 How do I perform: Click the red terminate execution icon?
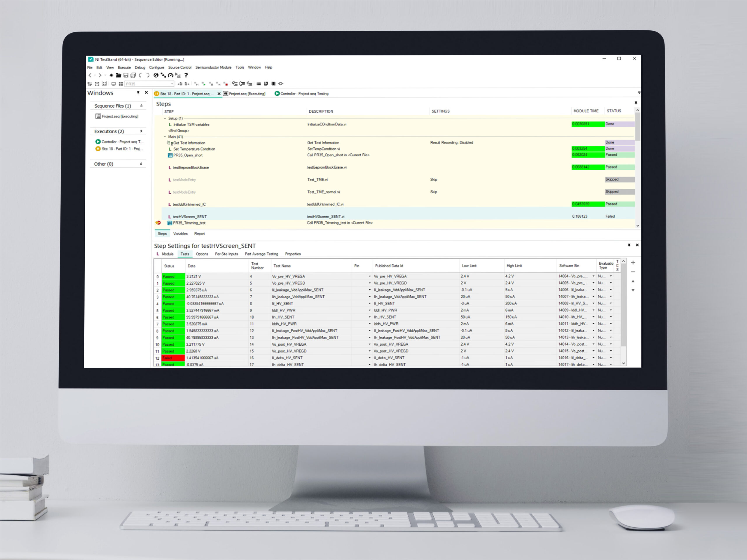226,84
